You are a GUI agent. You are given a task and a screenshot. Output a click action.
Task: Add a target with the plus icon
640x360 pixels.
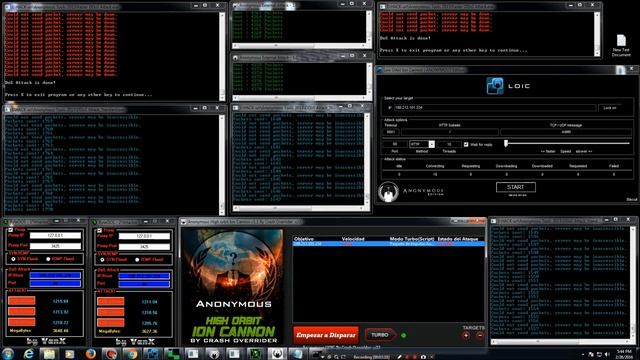coord(466,336)
